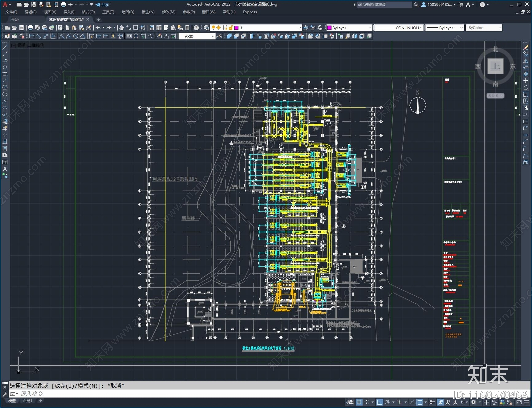Click the Pan hand tool icon

(122, 28)
